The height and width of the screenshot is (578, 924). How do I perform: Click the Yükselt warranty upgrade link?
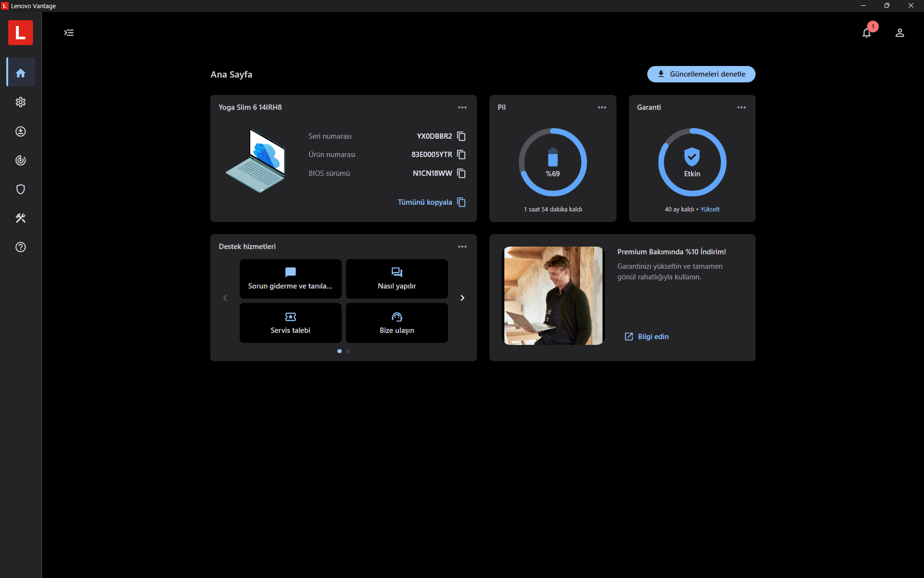point(710,210)
